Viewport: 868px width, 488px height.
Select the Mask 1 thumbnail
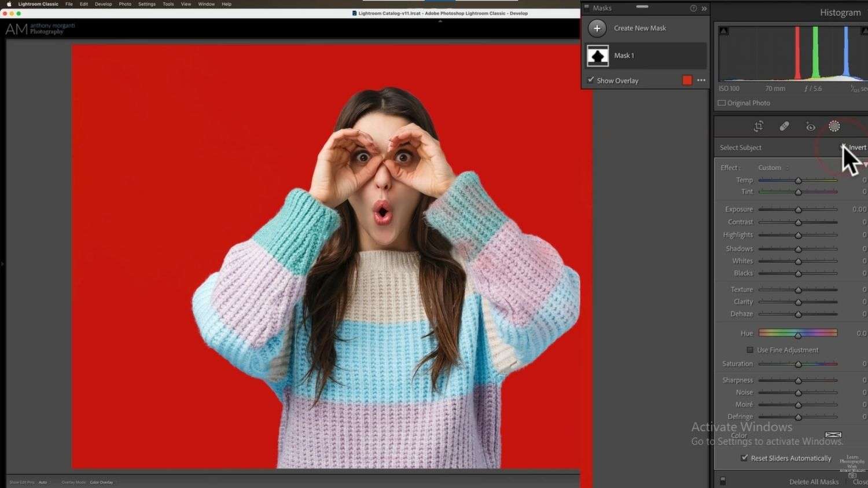pos(598,55)
